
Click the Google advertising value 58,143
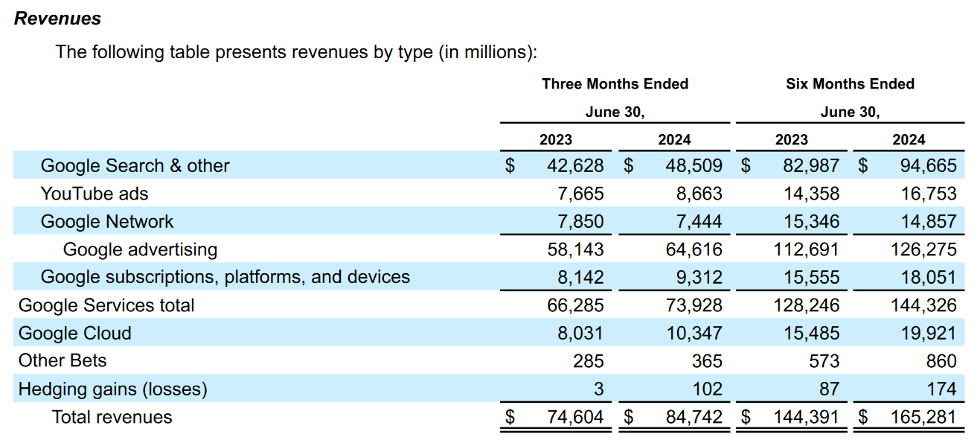(576, 249)
